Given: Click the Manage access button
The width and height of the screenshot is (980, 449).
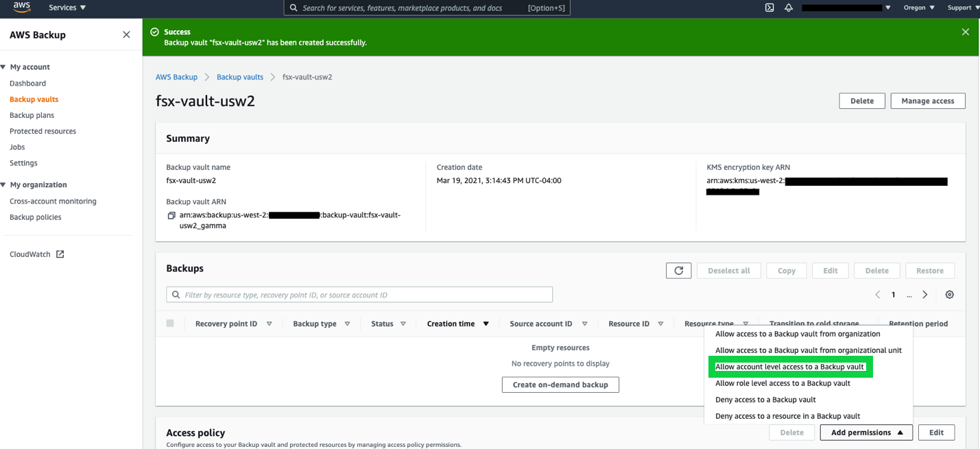Looking at the screenshot, I should 927,101.
